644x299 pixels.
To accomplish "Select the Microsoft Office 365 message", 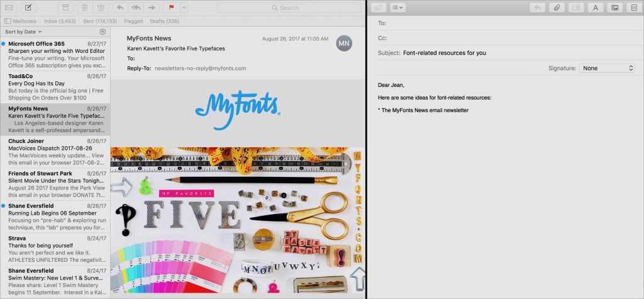I will click(x=55, y=54).
